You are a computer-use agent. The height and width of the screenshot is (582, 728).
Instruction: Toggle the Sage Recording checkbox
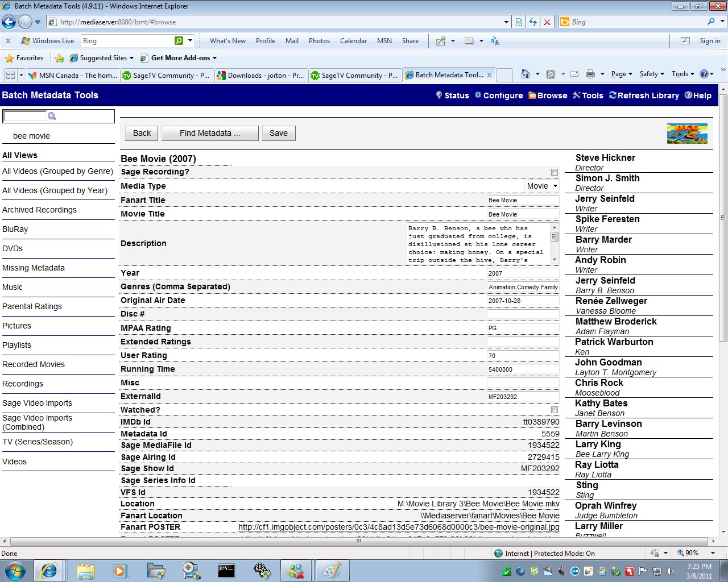pyautogui.click(x=555, y=172)
